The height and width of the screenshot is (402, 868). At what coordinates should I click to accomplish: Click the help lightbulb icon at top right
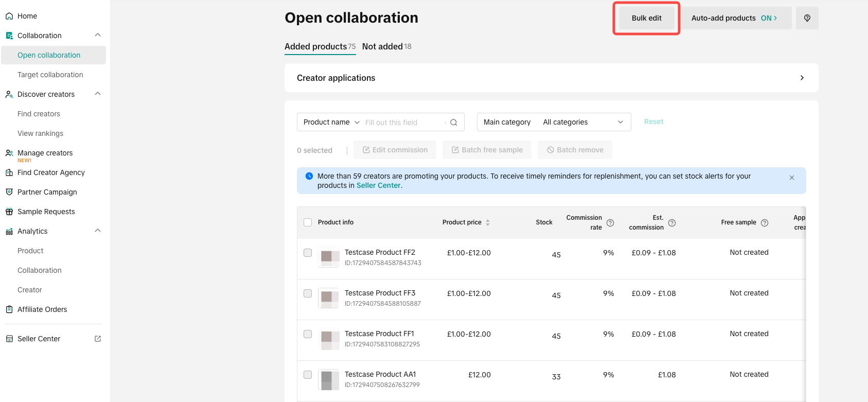click(807, 18)
